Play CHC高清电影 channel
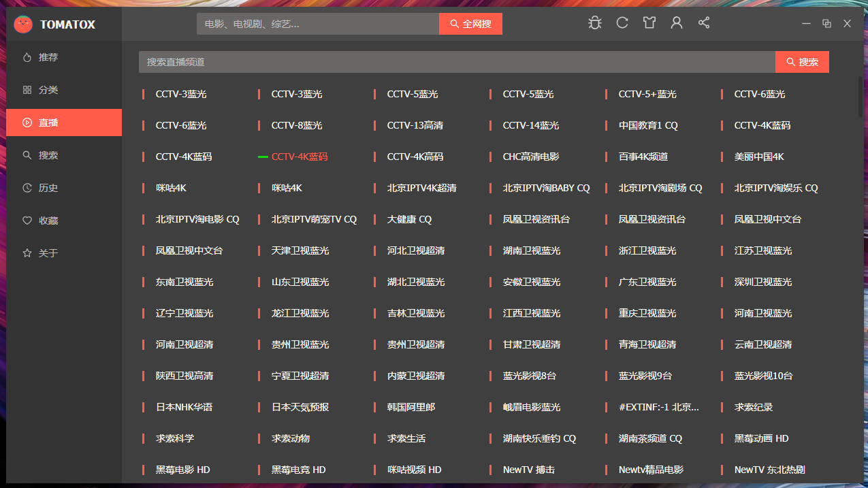Viewport: 868px width, 488px height. pos(531,157)
